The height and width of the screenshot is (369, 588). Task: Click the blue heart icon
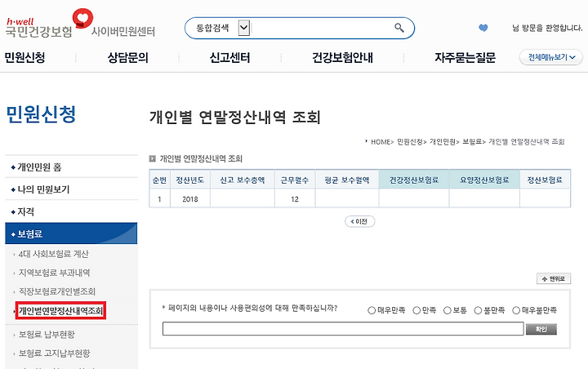click(483, 28)
